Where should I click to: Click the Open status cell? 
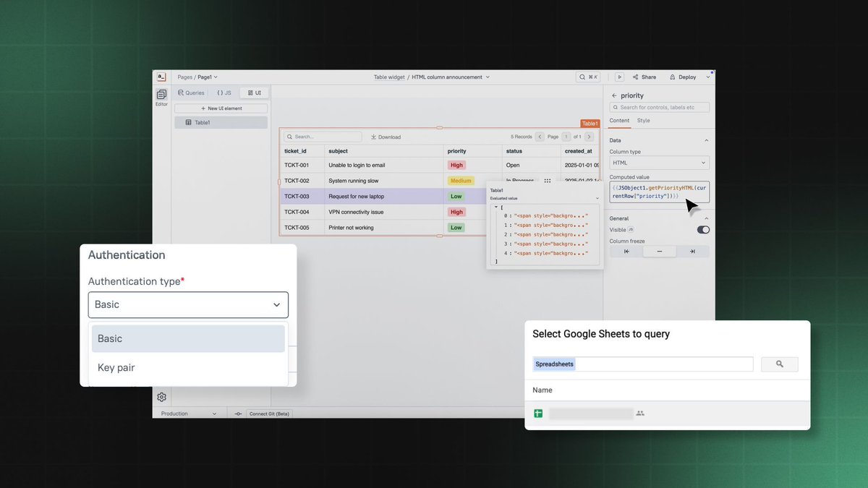pyautogui.click(x=532, y=165)
